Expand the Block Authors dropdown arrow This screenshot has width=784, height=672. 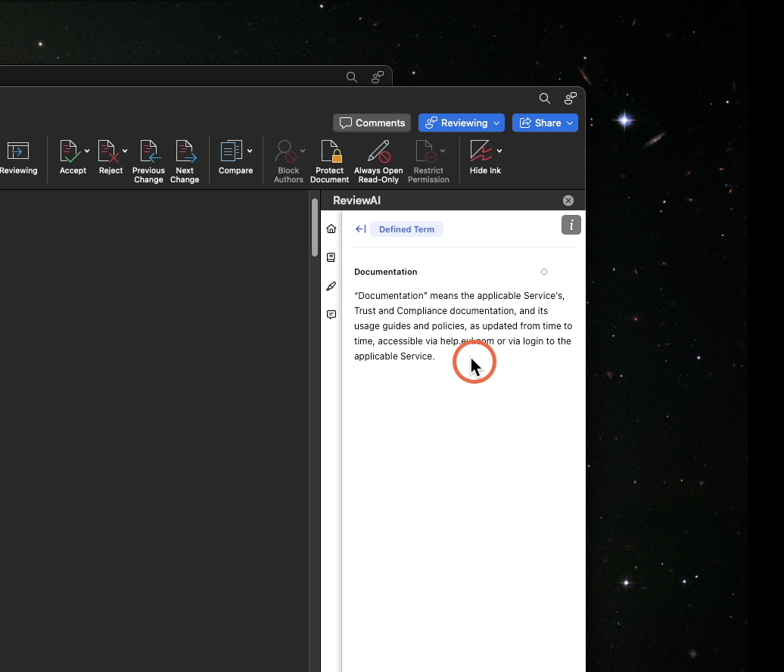pyautogui.click(x=303, y=151)
